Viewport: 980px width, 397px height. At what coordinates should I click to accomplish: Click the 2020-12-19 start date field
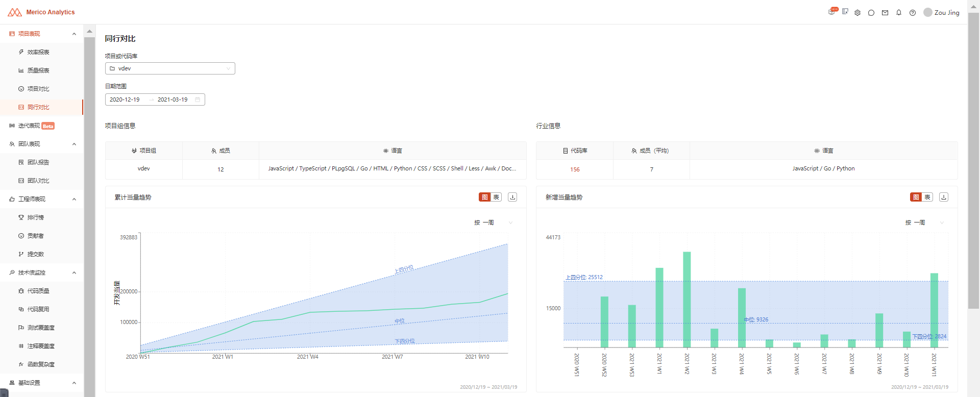click(x=125, y=100)
